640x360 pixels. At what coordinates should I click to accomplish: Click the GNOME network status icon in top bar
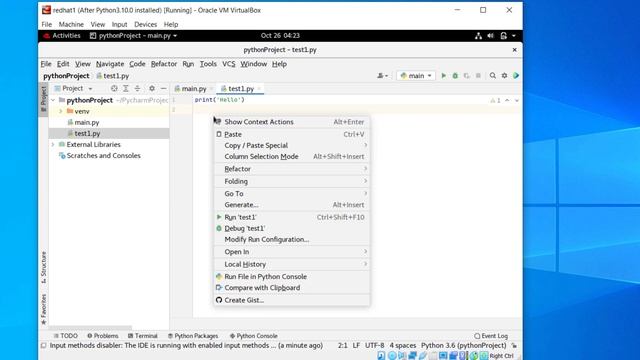pyautogui.click(x=478, y=36)
